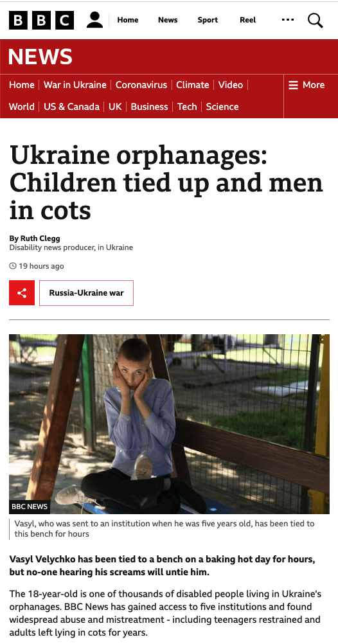The width and height of the screenshot is (338, 644).
Task: Open the three-dots more menu
Action: 288,20
